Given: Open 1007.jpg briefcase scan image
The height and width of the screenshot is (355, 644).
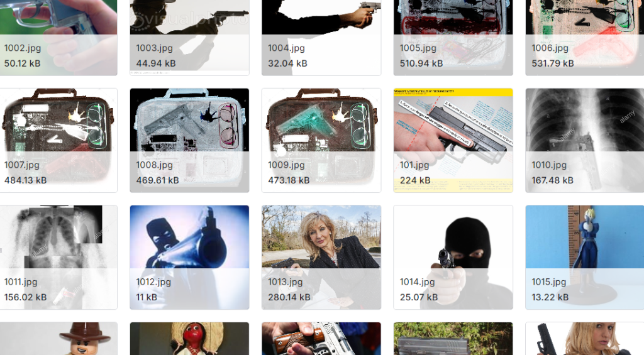Looking at the screenshot, I should click(58, 140).
